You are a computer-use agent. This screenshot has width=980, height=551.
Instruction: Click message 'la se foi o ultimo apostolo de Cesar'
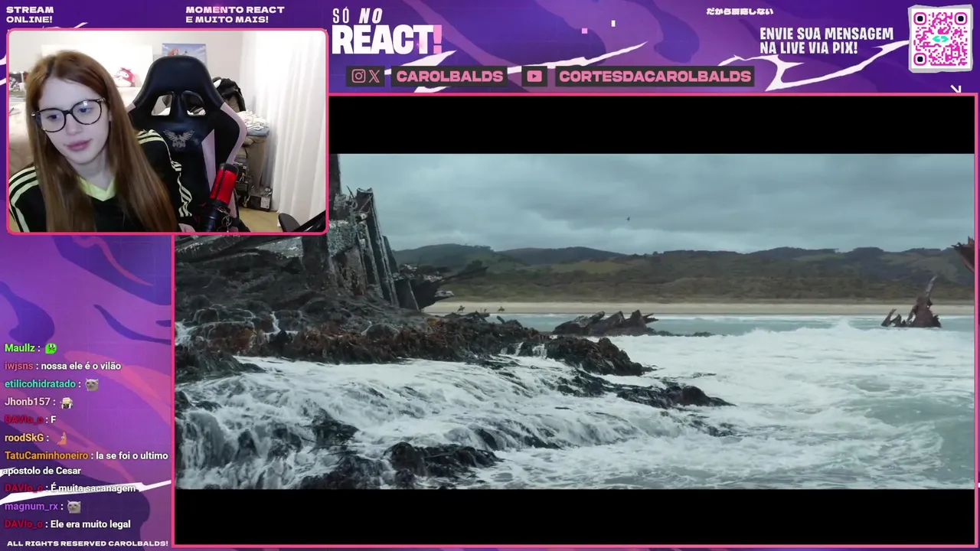coord(87,463)
